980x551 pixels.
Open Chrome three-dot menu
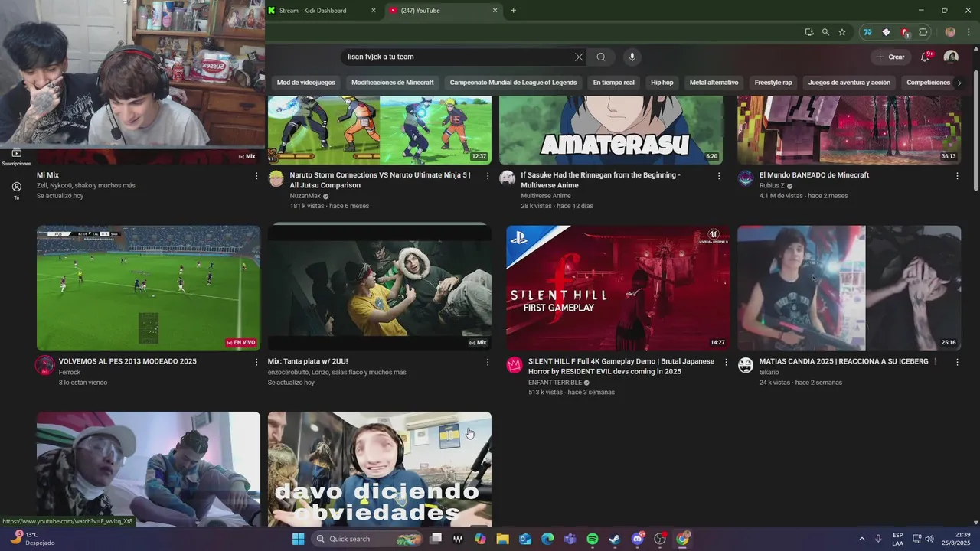[969, 32]
